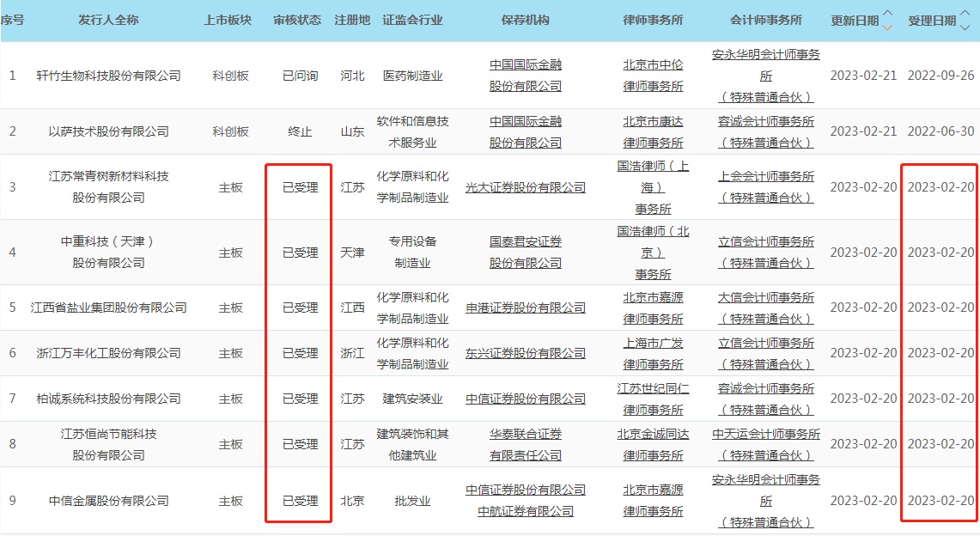The height and width of the screenshot is (536, 980).
Task: Open 北京市康达律师事务所 link
Action: tap(653, 131)
